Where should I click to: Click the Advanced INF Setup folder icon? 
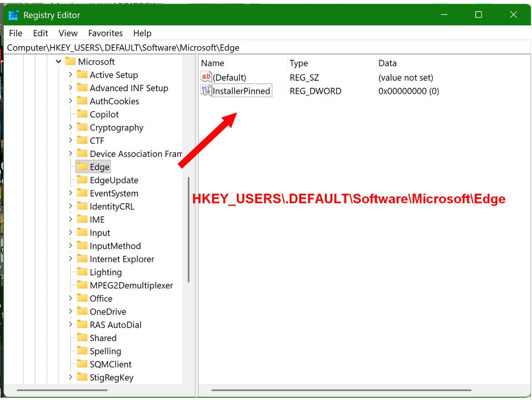pos(82,87)
